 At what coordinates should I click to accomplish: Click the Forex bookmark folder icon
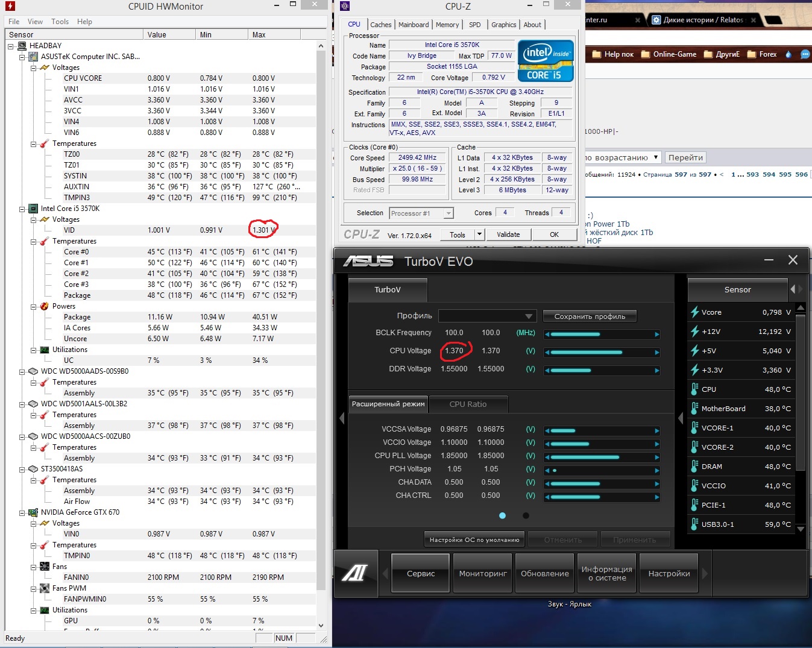[x=752, y=54]
